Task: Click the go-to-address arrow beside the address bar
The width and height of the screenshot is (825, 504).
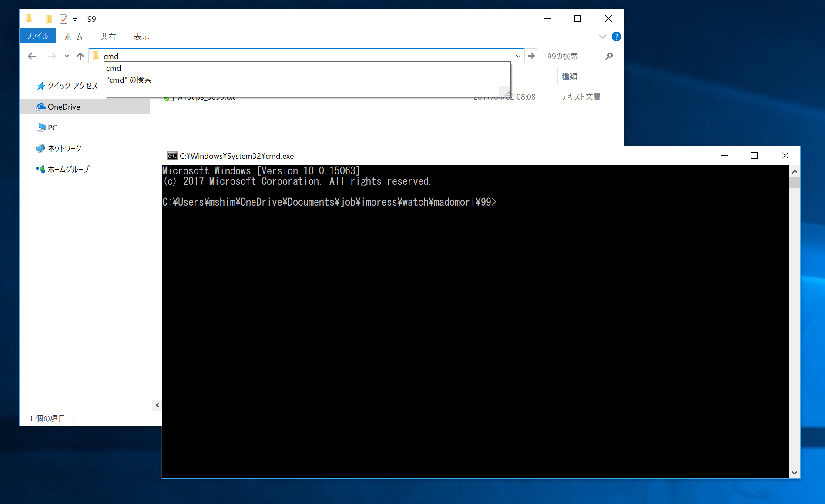Action: coord(531,56)
